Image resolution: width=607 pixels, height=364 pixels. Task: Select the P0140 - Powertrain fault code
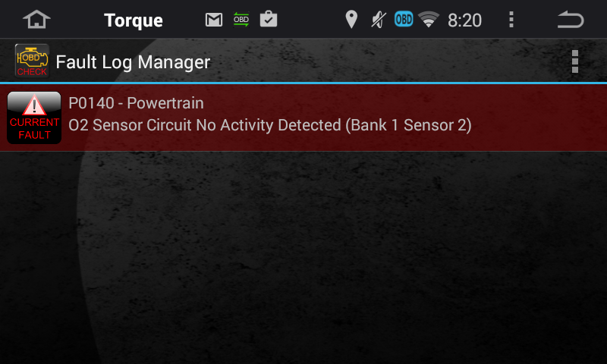(x=136, y=103)
